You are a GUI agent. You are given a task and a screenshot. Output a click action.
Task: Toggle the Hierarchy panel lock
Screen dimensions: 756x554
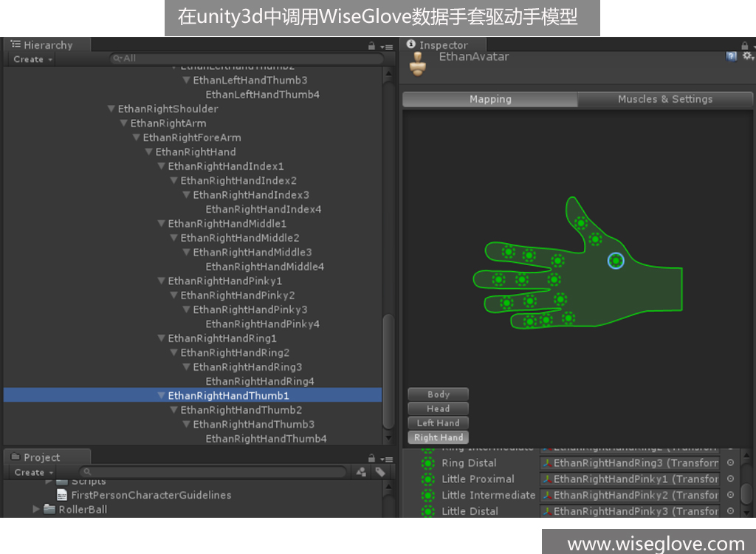point(371,46)
